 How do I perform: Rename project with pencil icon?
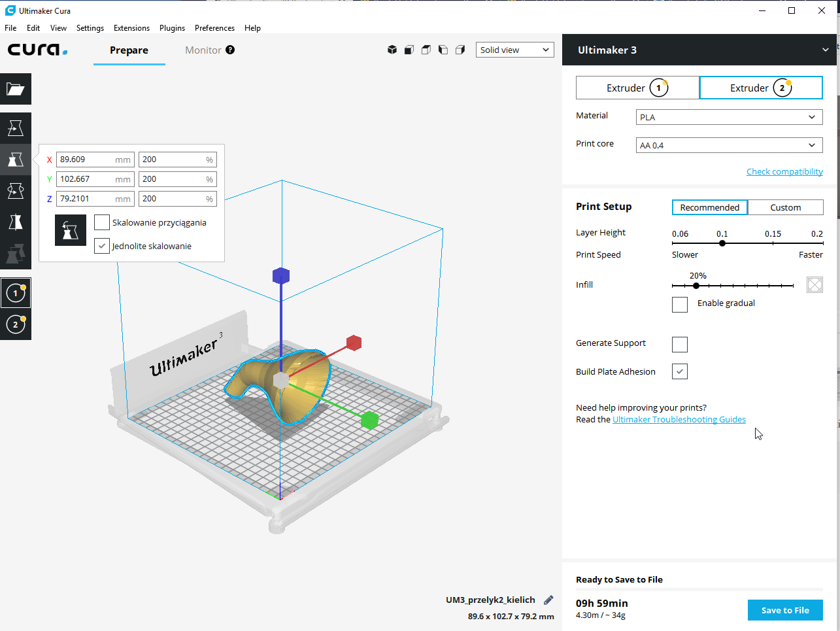coord(548,600)
